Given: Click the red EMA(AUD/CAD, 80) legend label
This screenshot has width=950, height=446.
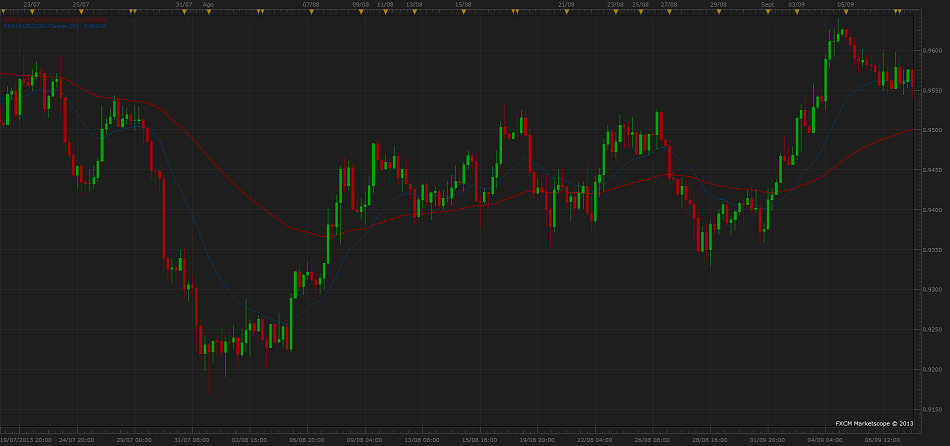Looking at the screenshot, I should 55,18.
